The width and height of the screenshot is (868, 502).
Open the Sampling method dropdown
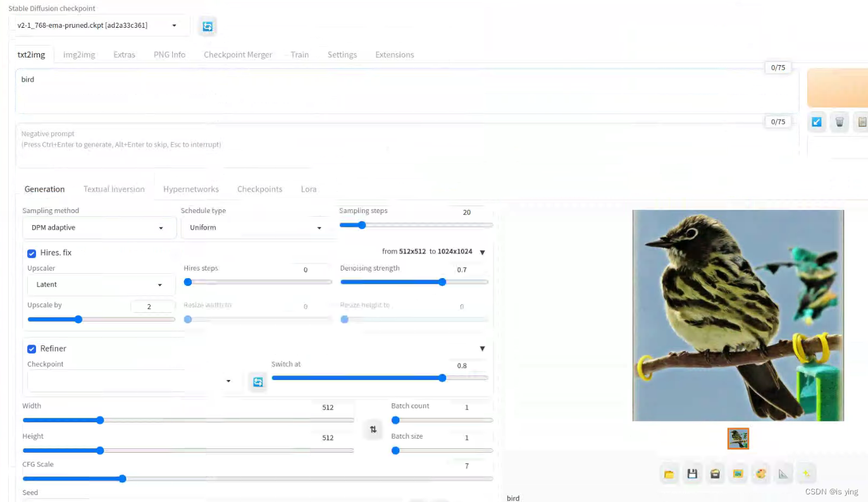99,228
